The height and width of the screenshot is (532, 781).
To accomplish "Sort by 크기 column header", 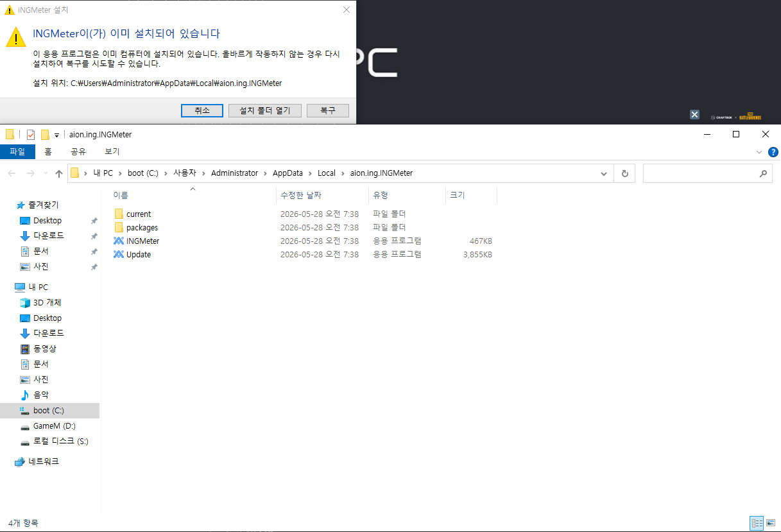I will [x=457, y=195].
